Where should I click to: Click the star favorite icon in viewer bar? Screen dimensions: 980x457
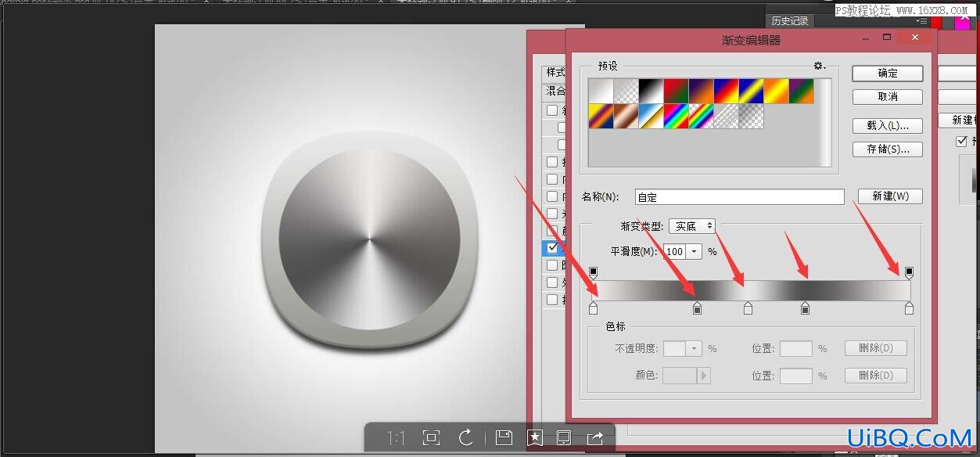(x=535, y=437)
